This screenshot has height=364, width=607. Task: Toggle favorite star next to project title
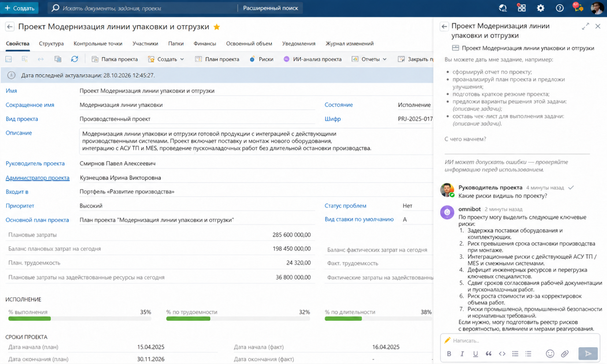pos(216,27)
